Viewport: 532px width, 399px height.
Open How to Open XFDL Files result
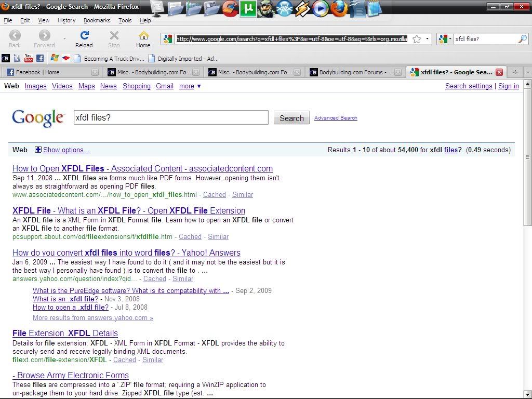tap(142, 168)
